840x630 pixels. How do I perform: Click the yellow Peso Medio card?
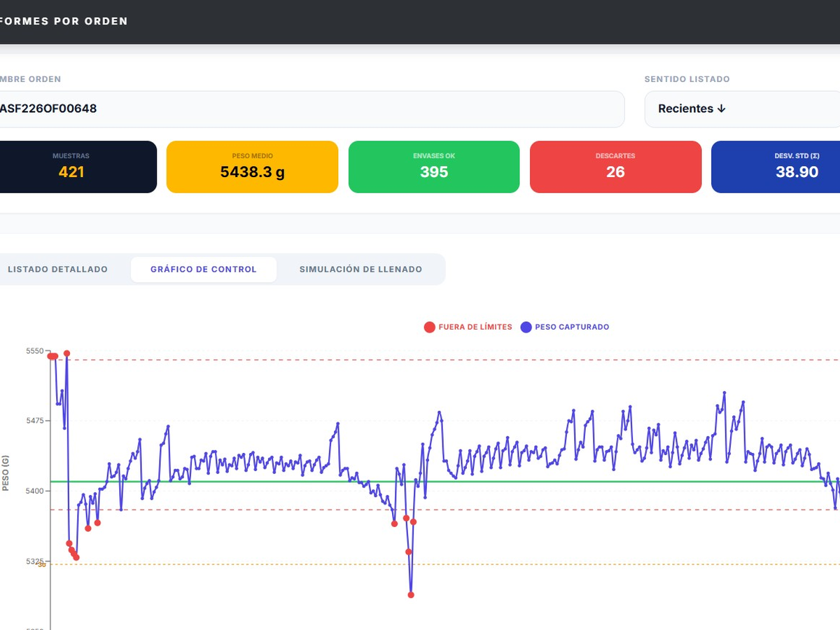tap(252, 167)
